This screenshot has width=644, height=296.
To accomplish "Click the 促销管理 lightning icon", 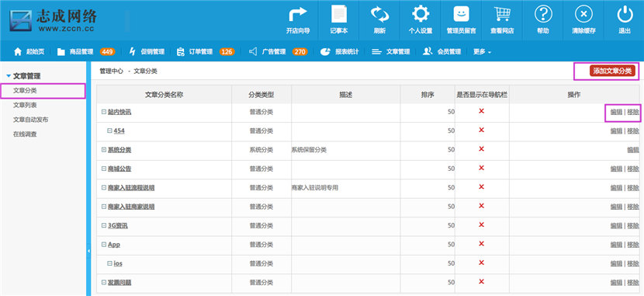I will click(x=132, y=51).
